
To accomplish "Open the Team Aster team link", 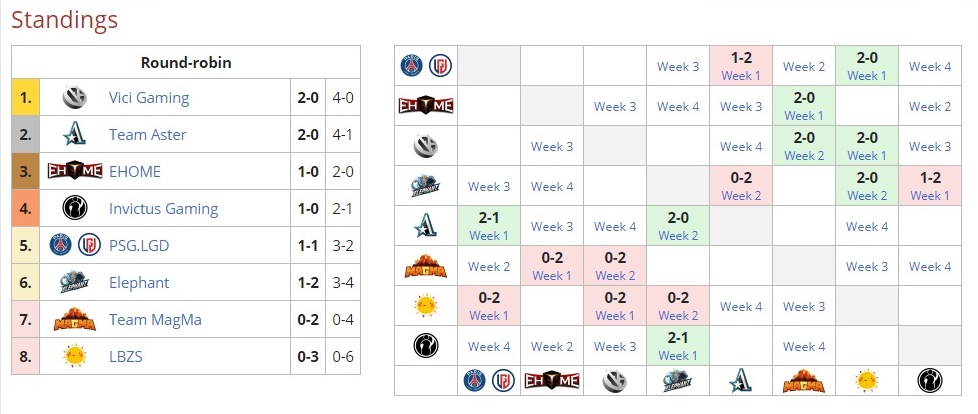I will [147, 135].
